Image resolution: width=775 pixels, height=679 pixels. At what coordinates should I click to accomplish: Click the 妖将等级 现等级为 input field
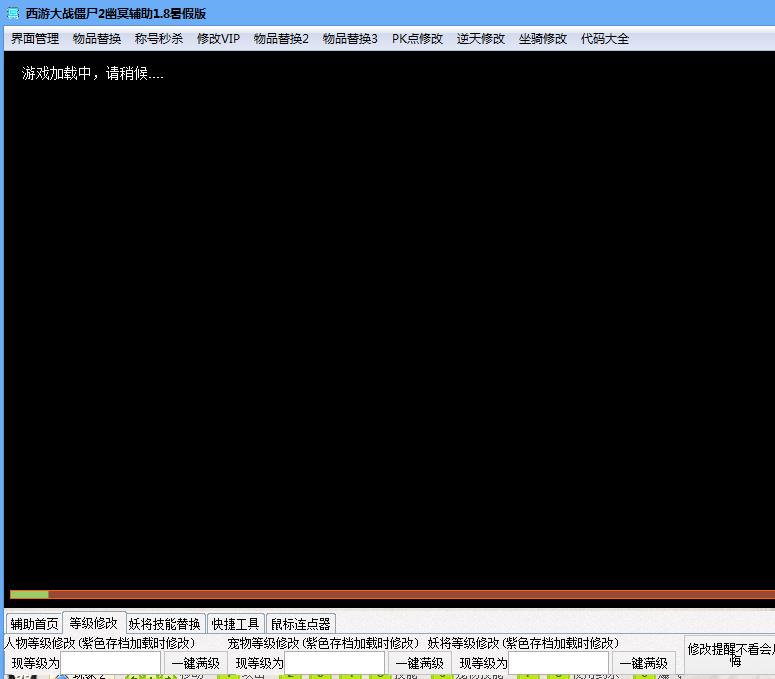(559, 663)
